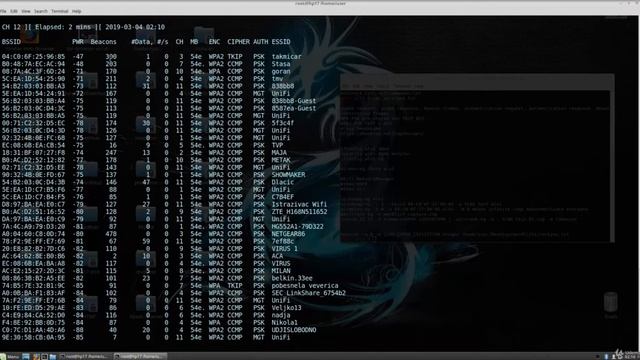Click the ESSID 'VIRUS 1'
Viewport: 640px width, 360px height.
[x=285, y=249]
